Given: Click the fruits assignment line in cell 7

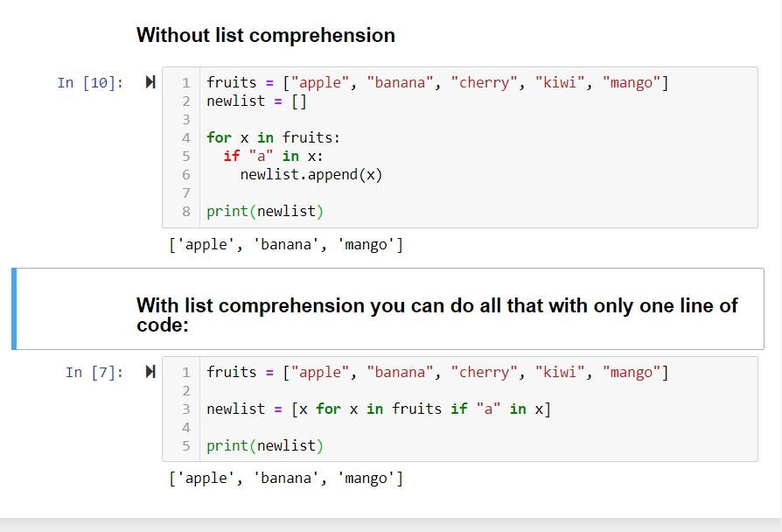Looking at the screenshot, I should (x=436, y=372).
